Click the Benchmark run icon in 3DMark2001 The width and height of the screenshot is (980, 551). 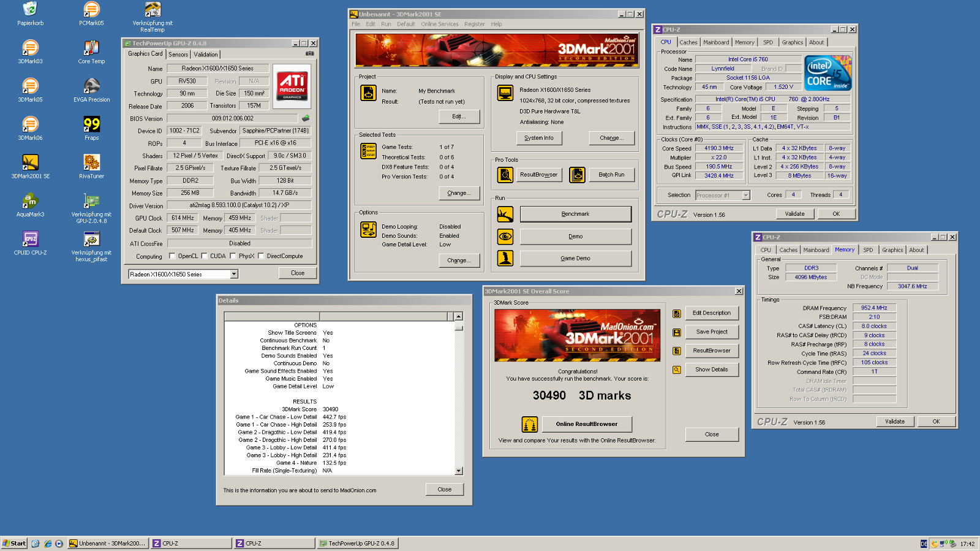click(505, 214)
